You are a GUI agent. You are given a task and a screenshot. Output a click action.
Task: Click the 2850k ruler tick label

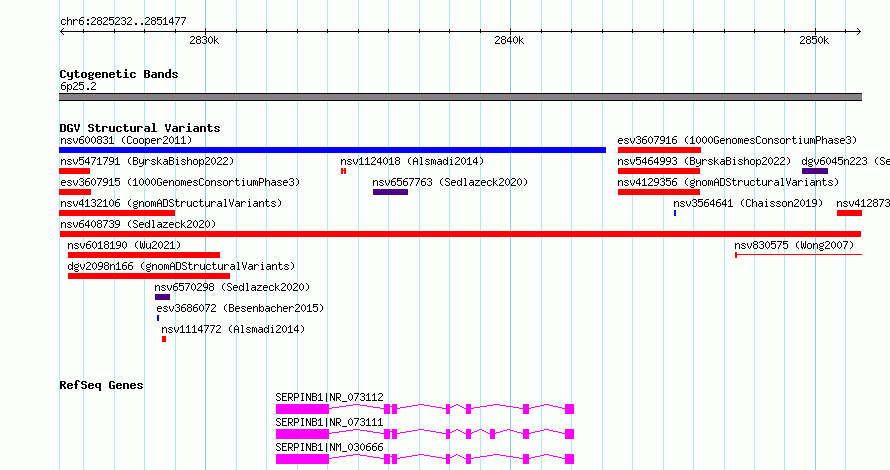(814, 40)
